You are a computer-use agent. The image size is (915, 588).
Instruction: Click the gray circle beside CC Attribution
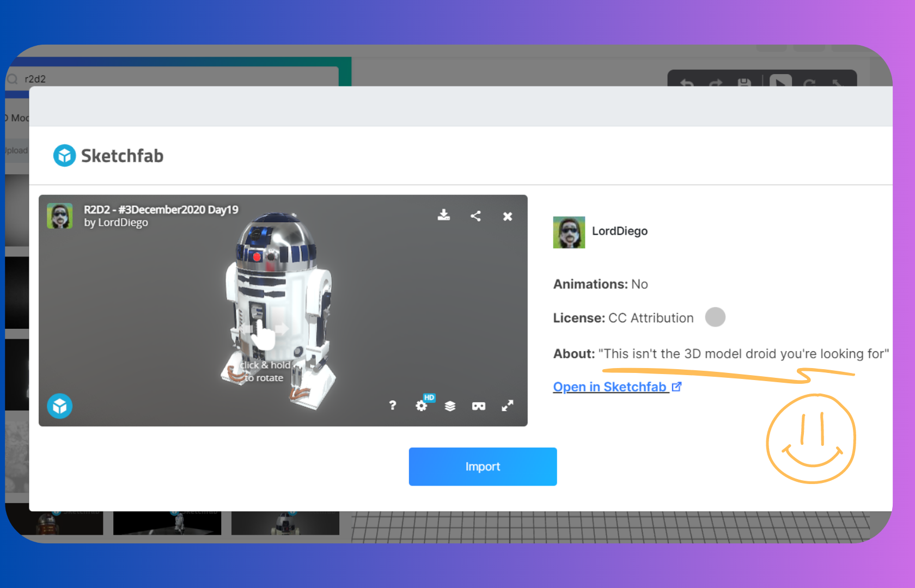click(715, 317)
